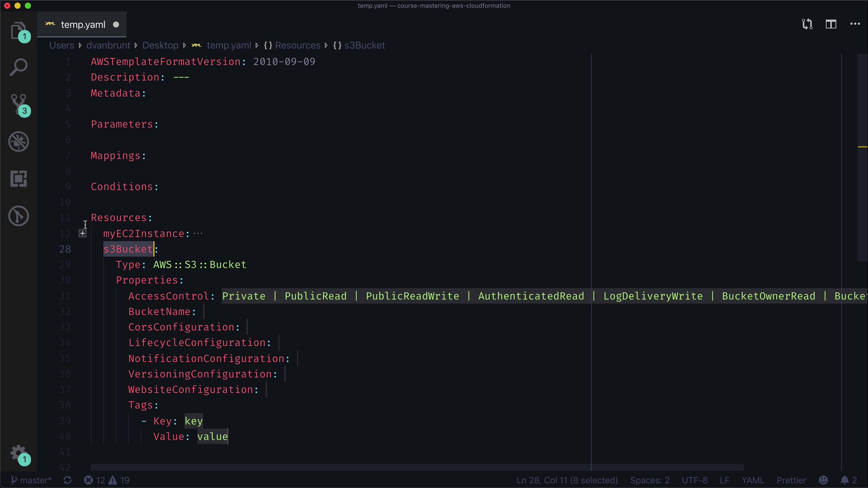
Task: Synchronize changes from the status bar
Action: (x=67, y=480)
